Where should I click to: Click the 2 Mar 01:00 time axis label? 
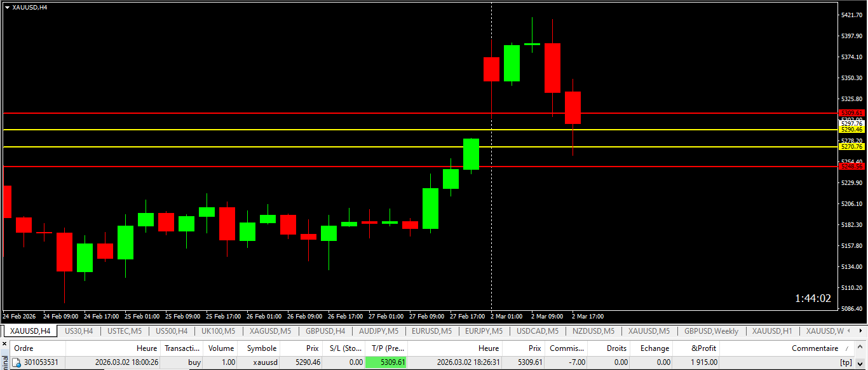click(506, 316)
